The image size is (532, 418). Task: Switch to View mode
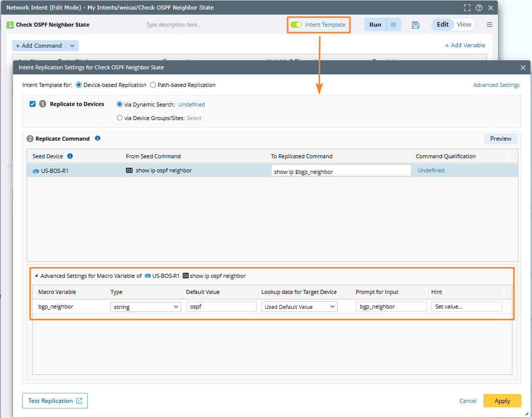[464, 25]
